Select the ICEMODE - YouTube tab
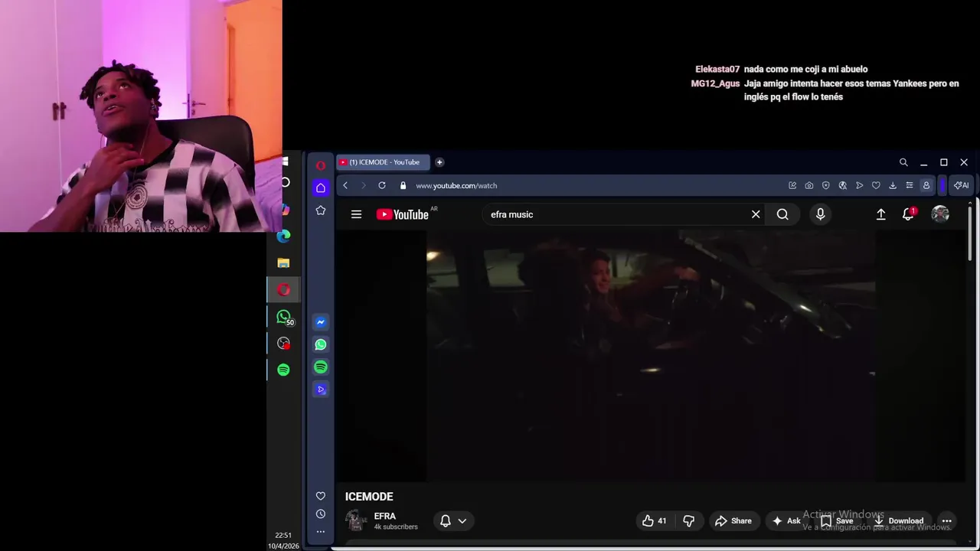Screen dimensions: 980x551 384,162
